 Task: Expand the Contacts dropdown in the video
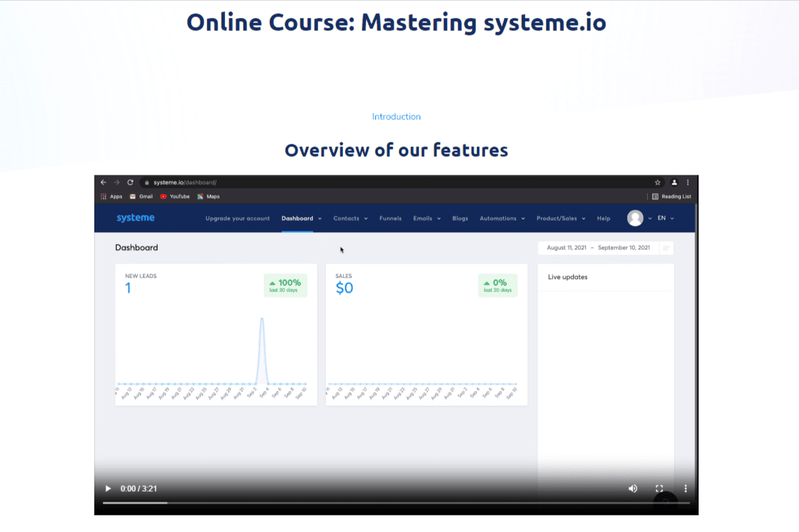coord(350,218)
